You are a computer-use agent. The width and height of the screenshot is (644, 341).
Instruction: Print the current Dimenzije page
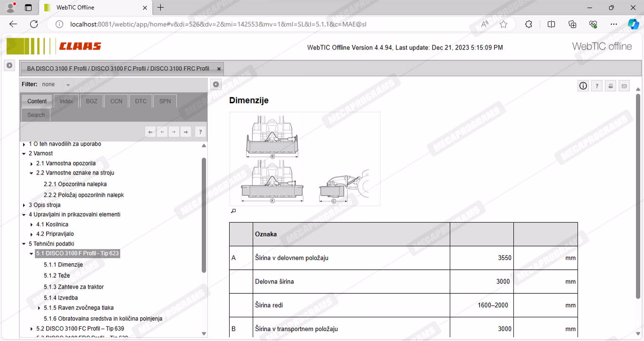(611, 86)
